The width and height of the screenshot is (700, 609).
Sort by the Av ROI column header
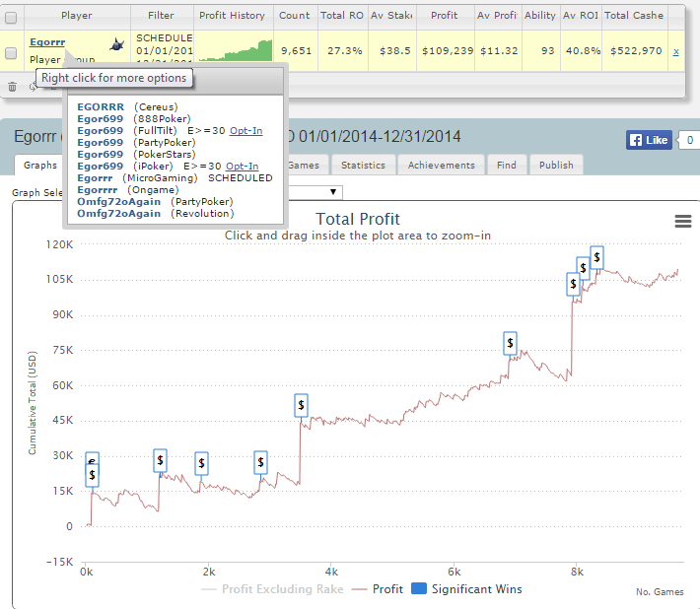tap(581, 15)
